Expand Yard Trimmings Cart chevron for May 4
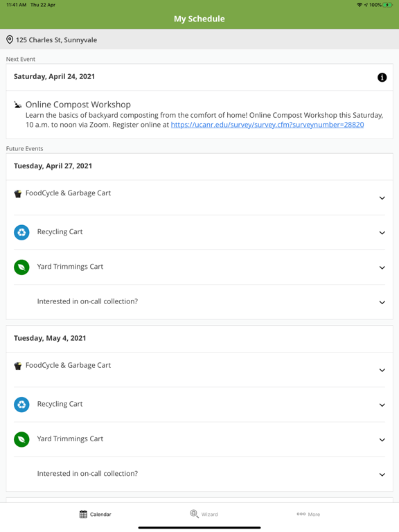This screenshot has height=532, width=399. (382, 440)
